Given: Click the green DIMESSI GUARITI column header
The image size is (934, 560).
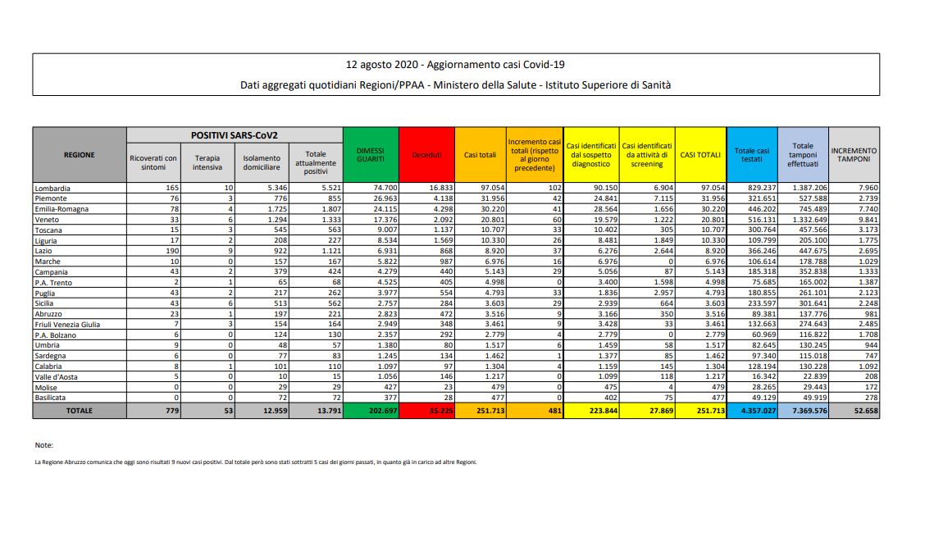Looking at the screenshot, I should 371,154.
